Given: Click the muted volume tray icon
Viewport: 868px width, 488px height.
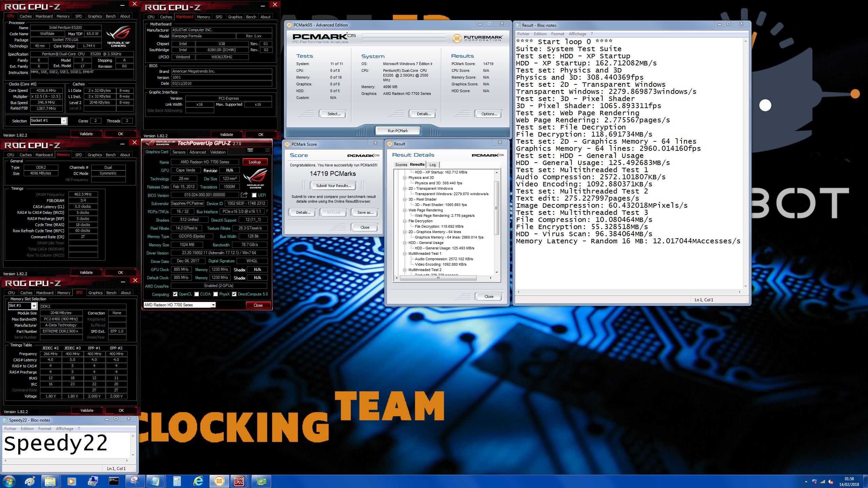Looking at the screenshot, I should [831, 482].
